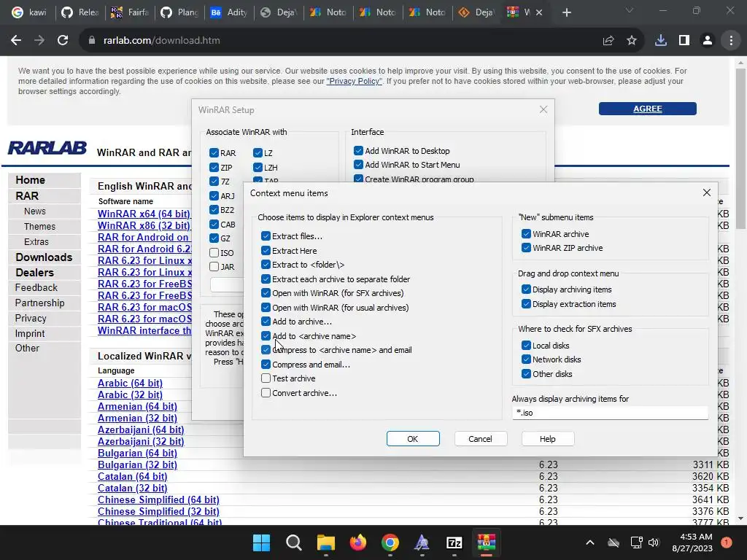Click the network display tray icon

click(x=636, y=542)
